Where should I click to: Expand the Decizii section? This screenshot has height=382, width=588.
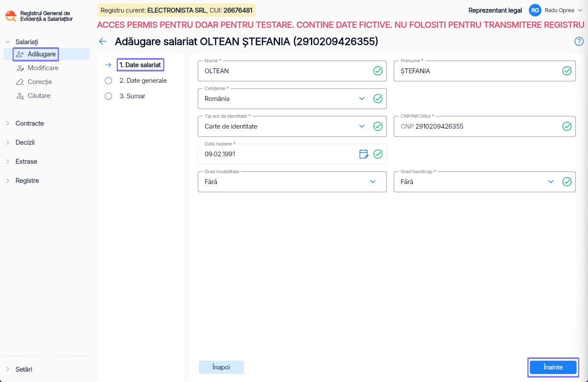pos(8,142)
